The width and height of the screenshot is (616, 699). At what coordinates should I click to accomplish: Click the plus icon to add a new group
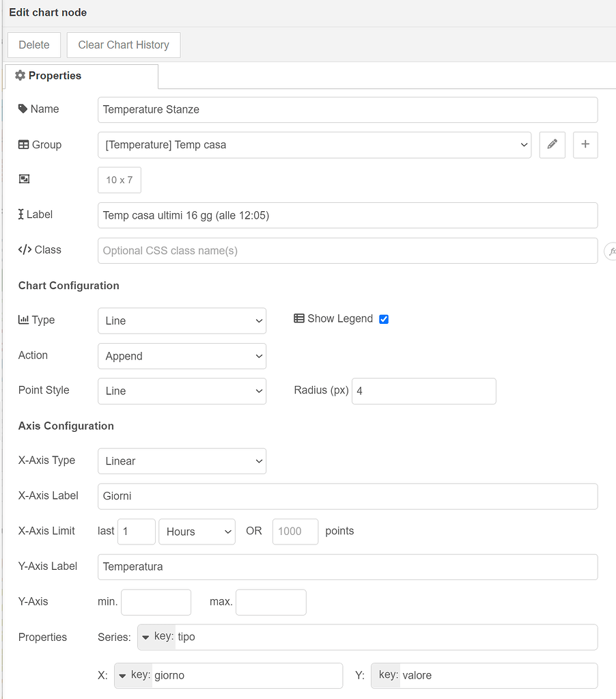coord(585,144)
